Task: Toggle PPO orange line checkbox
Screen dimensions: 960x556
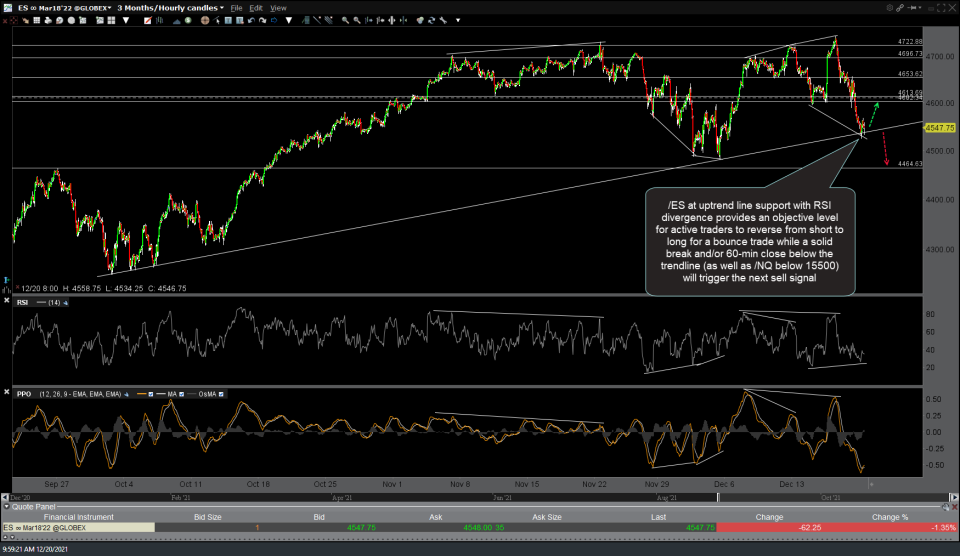Action: coord(151,394)
